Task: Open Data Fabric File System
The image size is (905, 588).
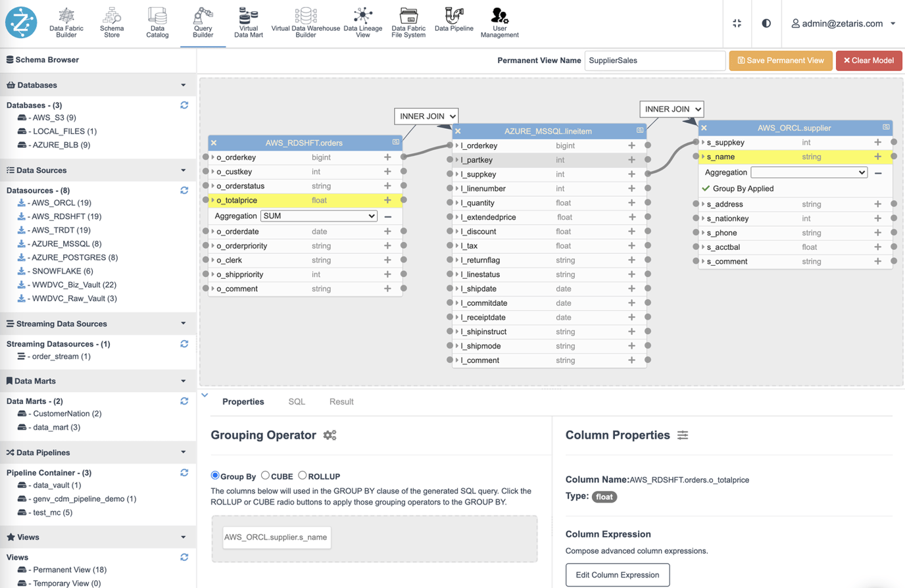Action: pos(408,23)
